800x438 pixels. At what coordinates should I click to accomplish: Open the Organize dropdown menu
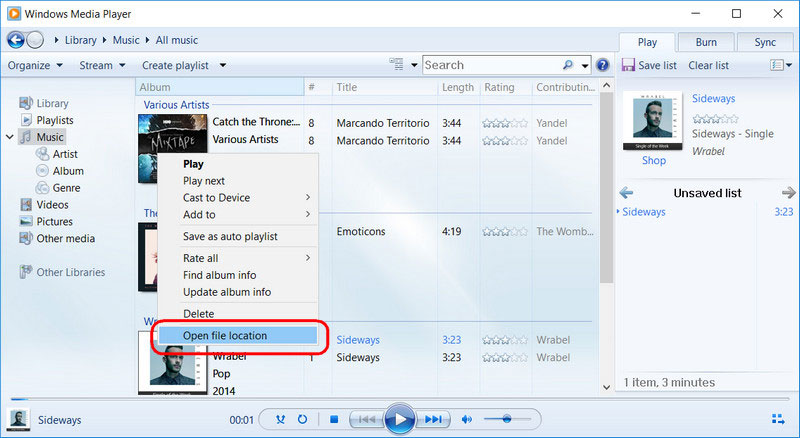pos(35,65)
